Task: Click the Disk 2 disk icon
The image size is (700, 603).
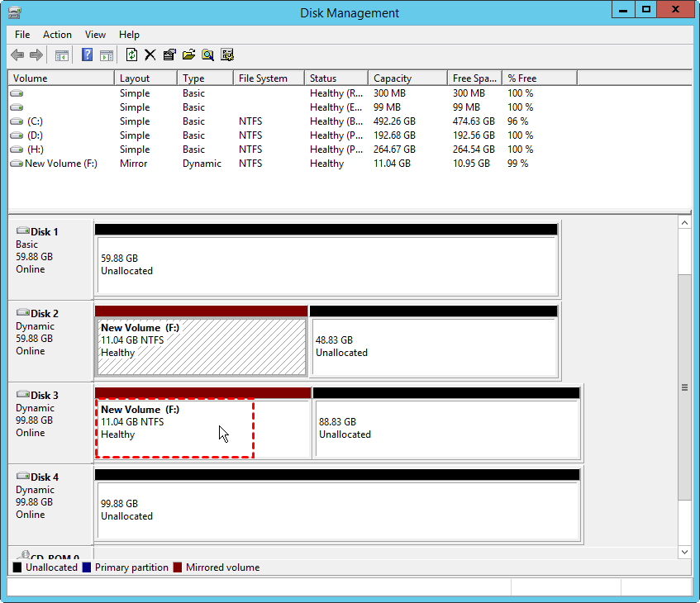Action: (23, 312)
